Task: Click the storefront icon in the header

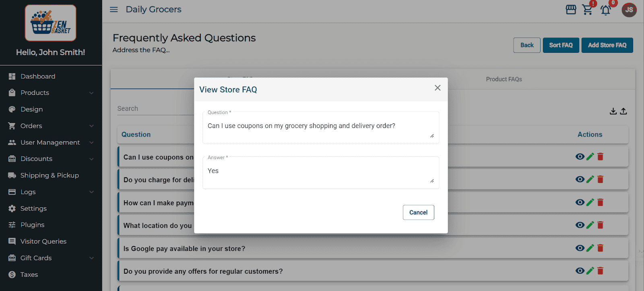Action: tap(571, 10)
